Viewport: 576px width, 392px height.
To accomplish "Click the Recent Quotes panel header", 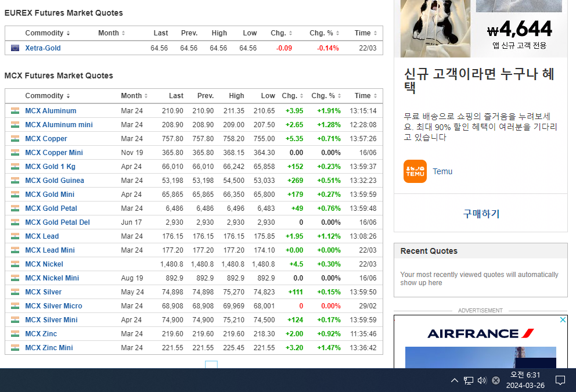I will [481, 251].
